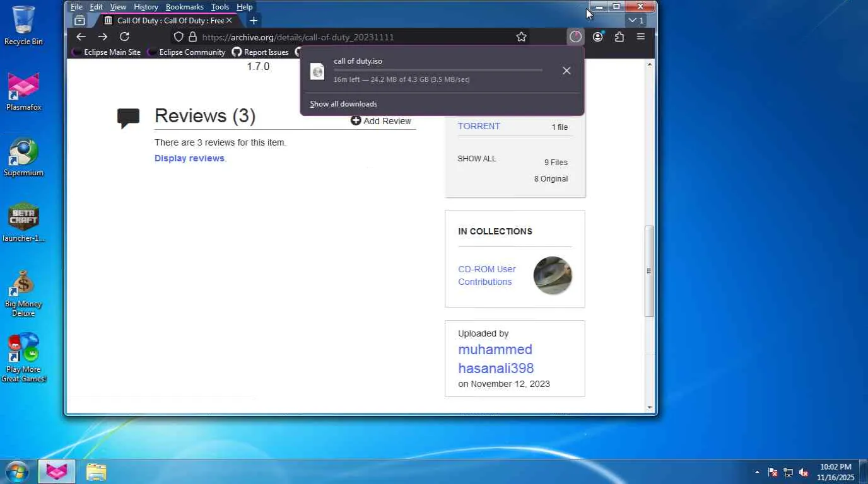Click the '8 Original' text
868x484 pixels.
click(x=551, y=179)
